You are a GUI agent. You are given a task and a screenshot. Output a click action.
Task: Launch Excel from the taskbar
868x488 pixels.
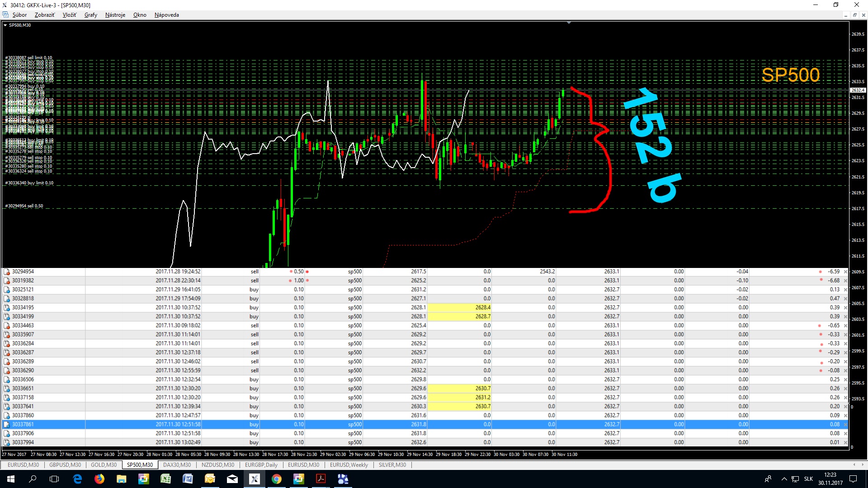tap(166, 479)
